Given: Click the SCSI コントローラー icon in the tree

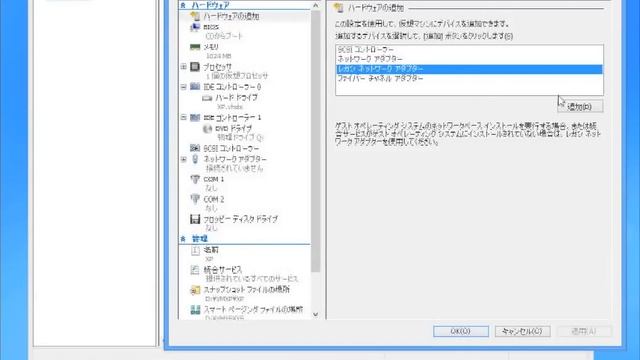Looking at the screenshot, I should pos(195,148).
